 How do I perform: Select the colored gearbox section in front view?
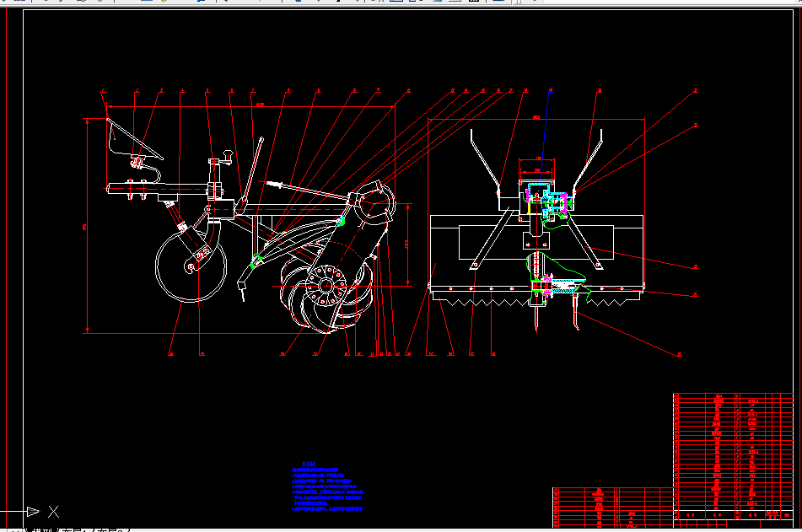tap(548, 199)
